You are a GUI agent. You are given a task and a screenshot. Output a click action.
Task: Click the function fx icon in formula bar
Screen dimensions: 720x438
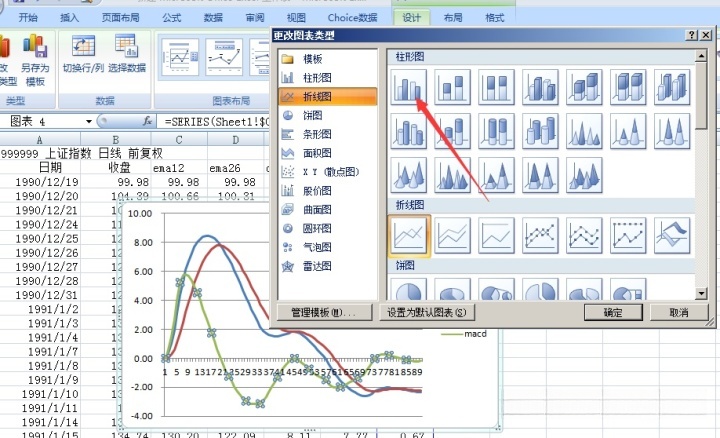click(x=147, y=121)
